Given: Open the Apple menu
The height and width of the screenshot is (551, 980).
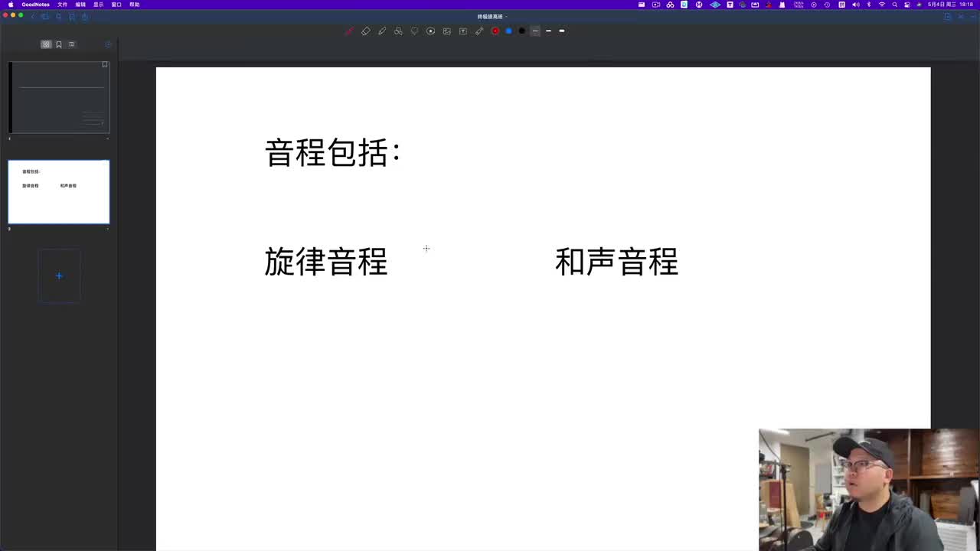Looking at the screenshot, I should (11, 5).
